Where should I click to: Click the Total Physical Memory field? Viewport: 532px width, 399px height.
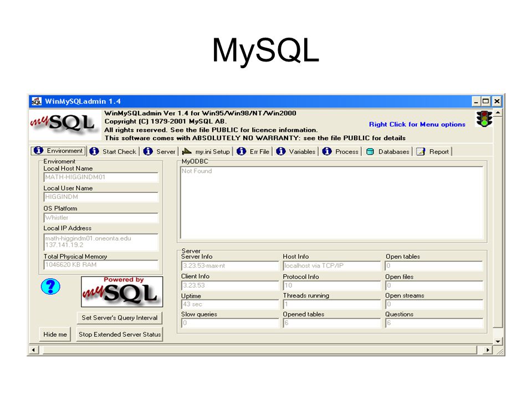101,265
